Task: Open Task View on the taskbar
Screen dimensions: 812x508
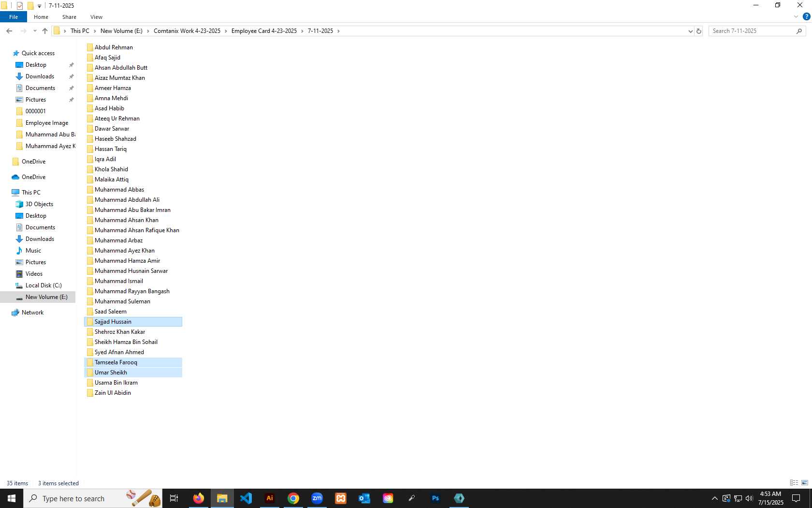Action: [174, 498]
